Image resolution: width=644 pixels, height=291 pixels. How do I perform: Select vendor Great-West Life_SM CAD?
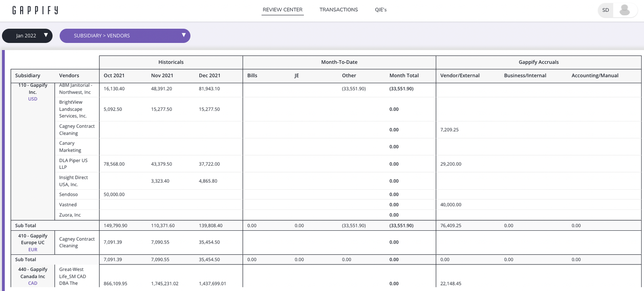(x=72, y=277)
